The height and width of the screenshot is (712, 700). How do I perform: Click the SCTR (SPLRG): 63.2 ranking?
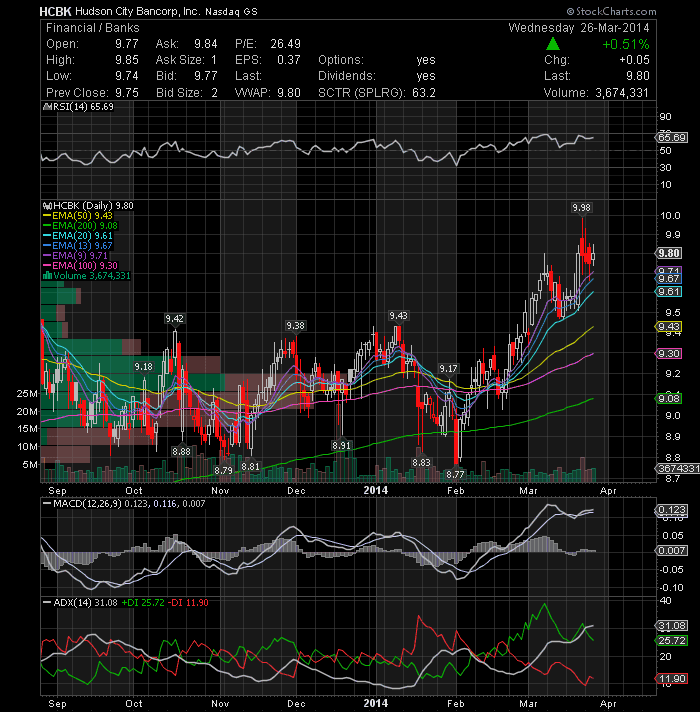click(x=377, y=93)
